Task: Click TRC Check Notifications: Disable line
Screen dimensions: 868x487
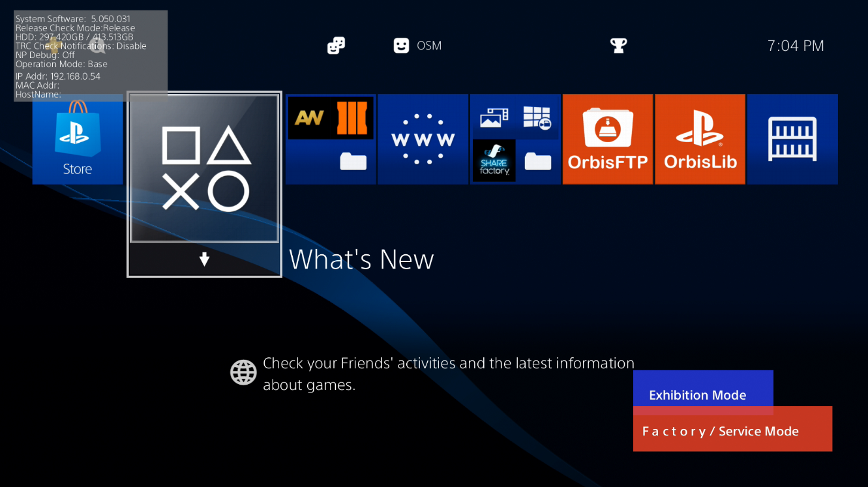Action: 81,46
